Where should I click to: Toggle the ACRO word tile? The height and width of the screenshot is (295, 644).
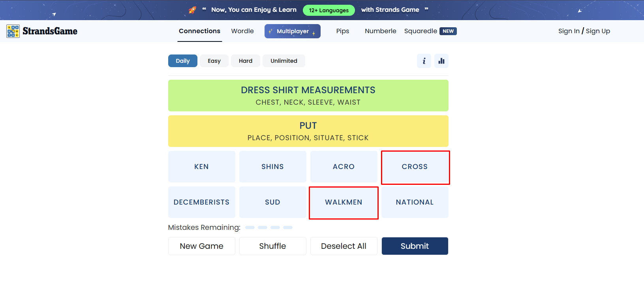click(344, 167)
